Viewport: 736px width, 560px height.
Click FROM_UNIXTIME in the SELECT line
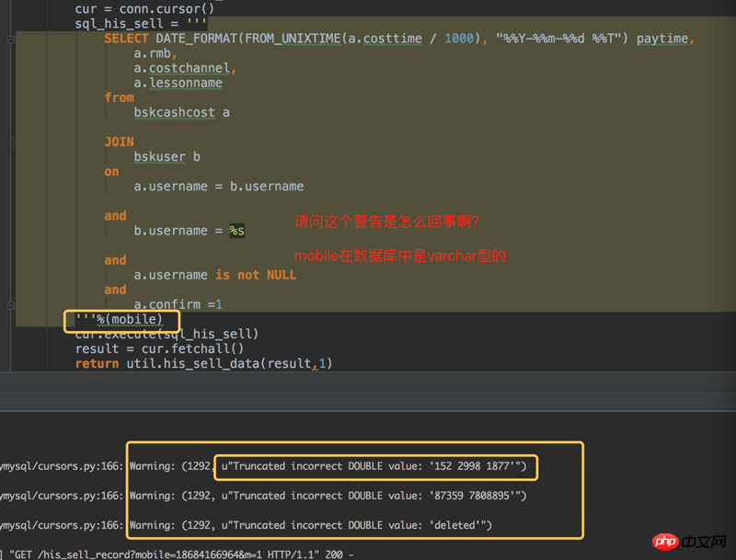(293, 39)
